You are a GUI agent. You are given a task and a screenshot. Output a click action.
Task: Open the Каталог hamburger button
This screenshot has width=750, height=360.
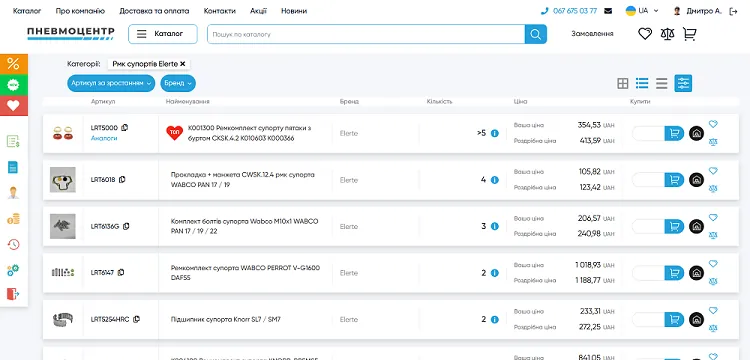tap(163, 34)
